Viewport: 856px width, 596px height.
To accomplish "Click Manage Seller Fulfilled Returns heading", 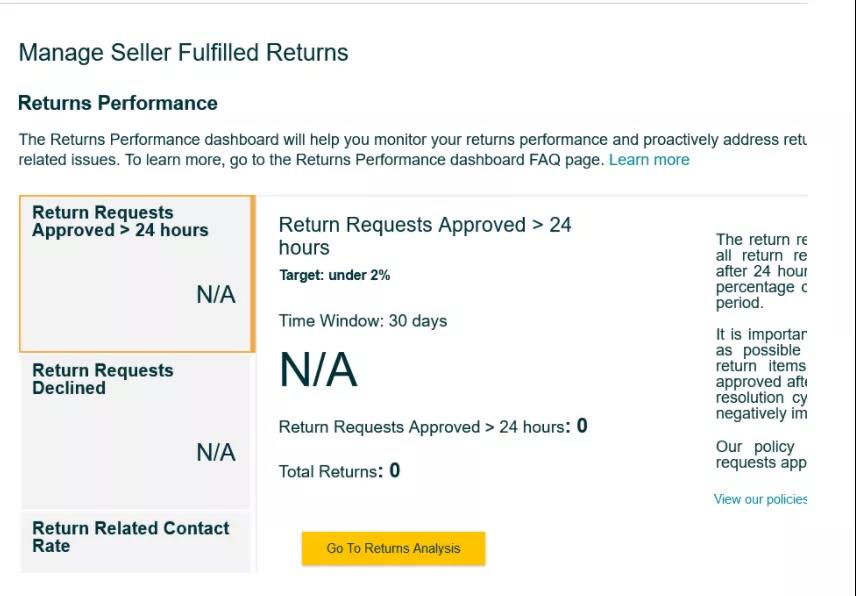I will [x=183, y=53].
